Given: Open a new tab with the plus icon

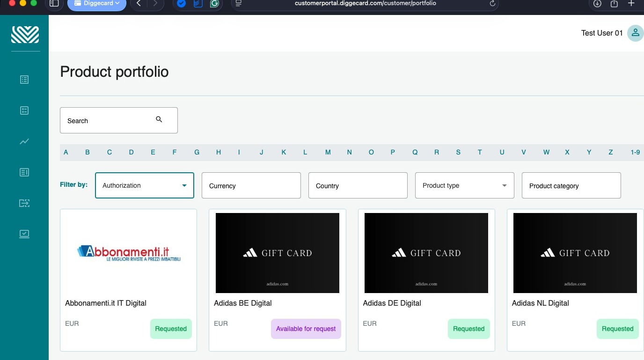Looking at the screenshot, I should pyautogui.click(x=631, y=3).
